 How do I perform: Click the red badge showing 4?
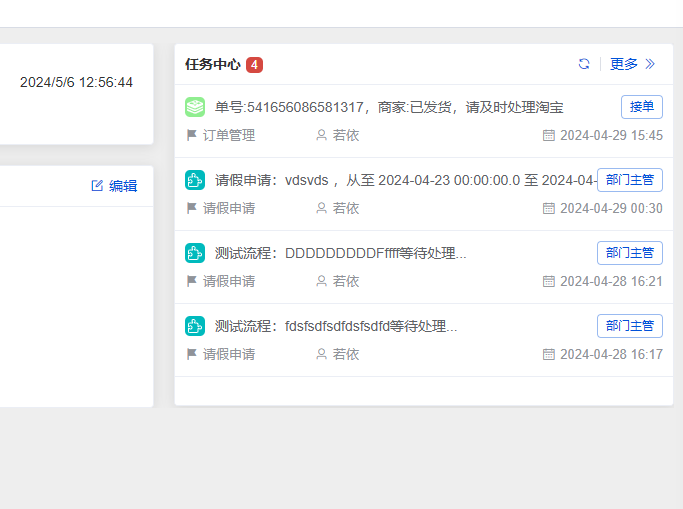pyautogui.click(x=254, y=65)
